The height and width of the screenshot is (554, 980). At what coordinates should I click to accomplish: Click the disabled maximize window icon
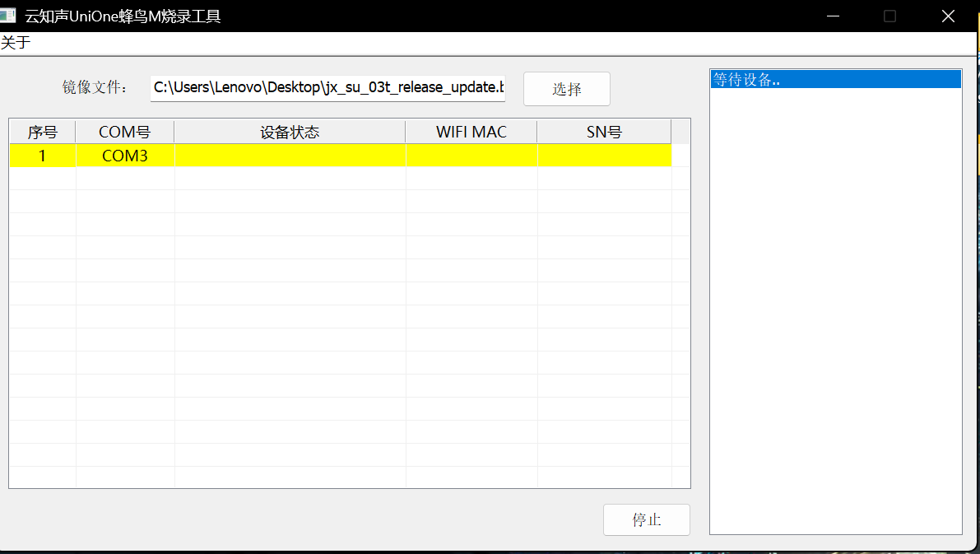889,16
